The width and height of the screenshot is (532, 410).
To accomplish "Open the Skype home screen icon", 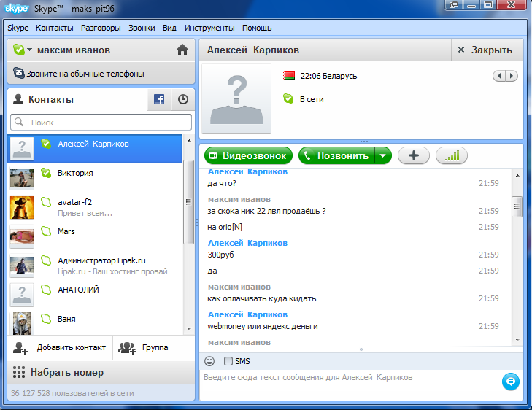I will pyautogui.click(x=182, y=50).
